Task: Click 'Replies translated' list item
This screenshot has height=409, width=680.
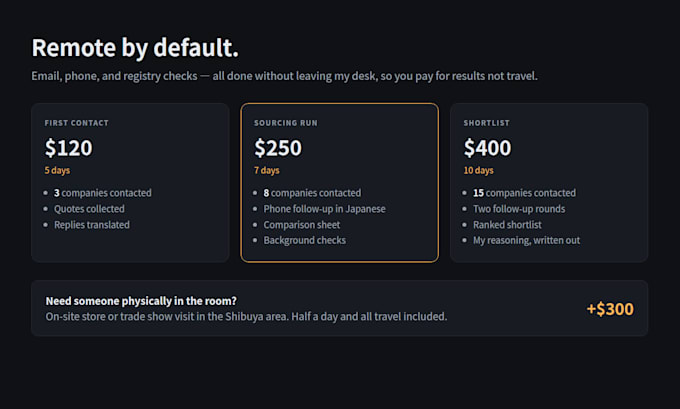Action: coord(92,225)
